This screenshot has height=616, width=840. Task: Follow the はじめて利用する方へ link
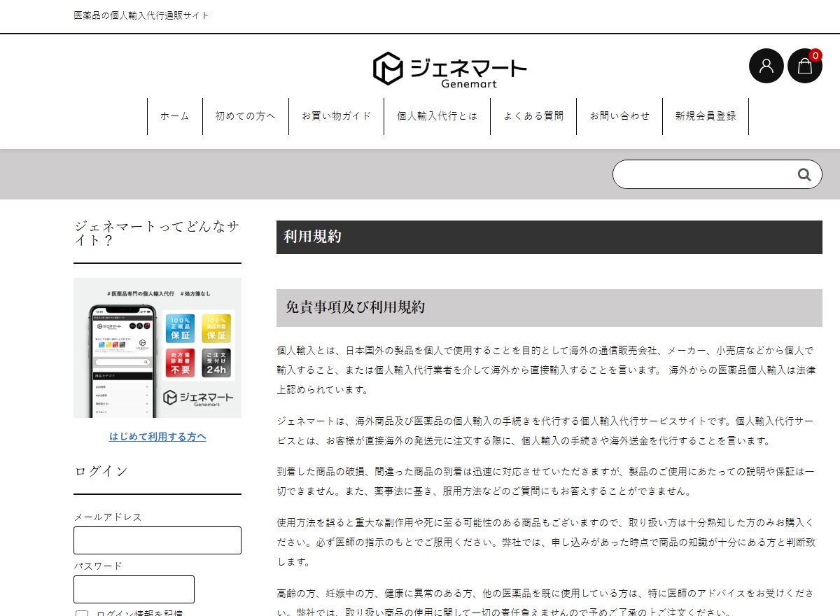pyautogui.click(x=157, y=437)
